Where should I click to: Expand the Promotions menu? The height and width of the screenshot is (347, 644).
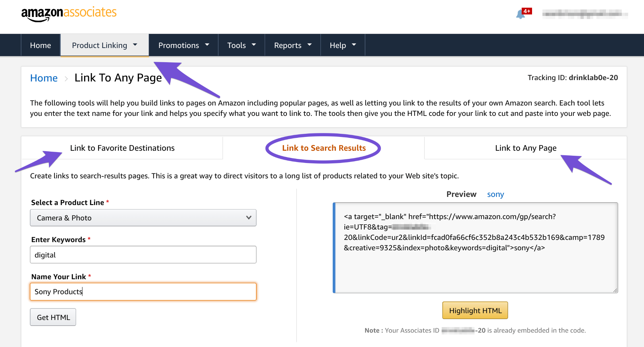point(184,45)
